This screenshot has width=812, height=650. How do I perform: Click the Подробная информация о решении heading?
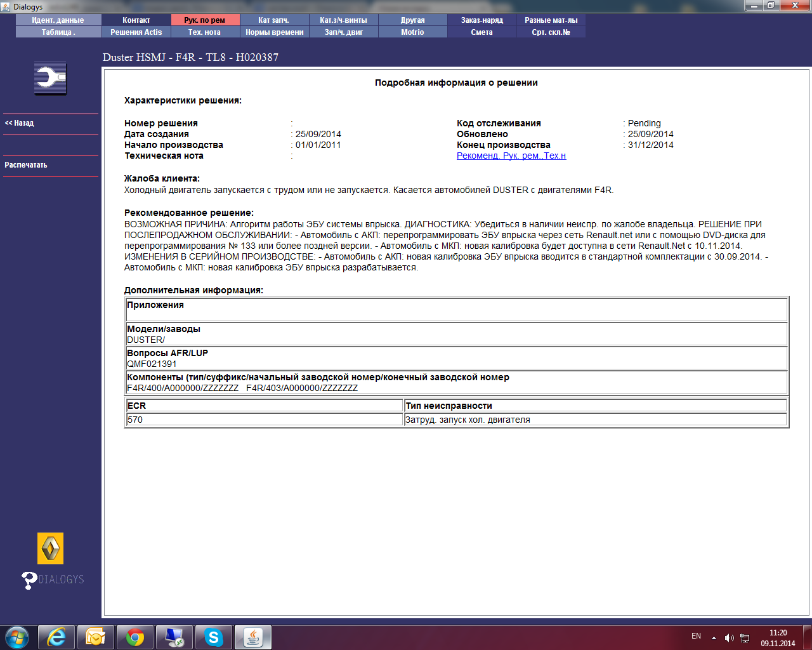point(456,83)
